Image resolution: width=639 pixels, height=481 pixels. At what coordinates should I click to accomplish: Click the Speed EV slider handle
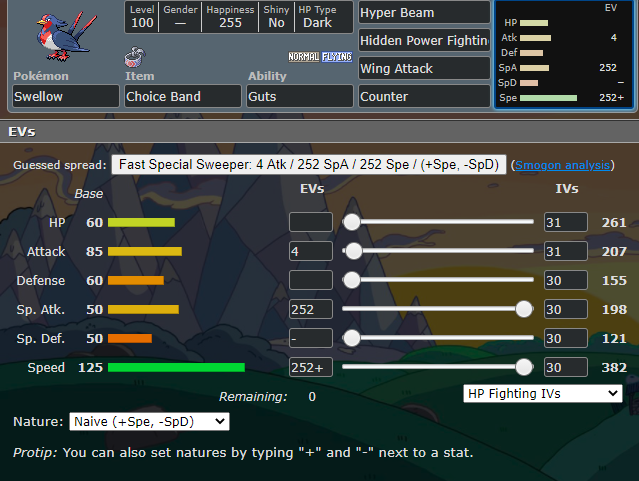(524, 367)
